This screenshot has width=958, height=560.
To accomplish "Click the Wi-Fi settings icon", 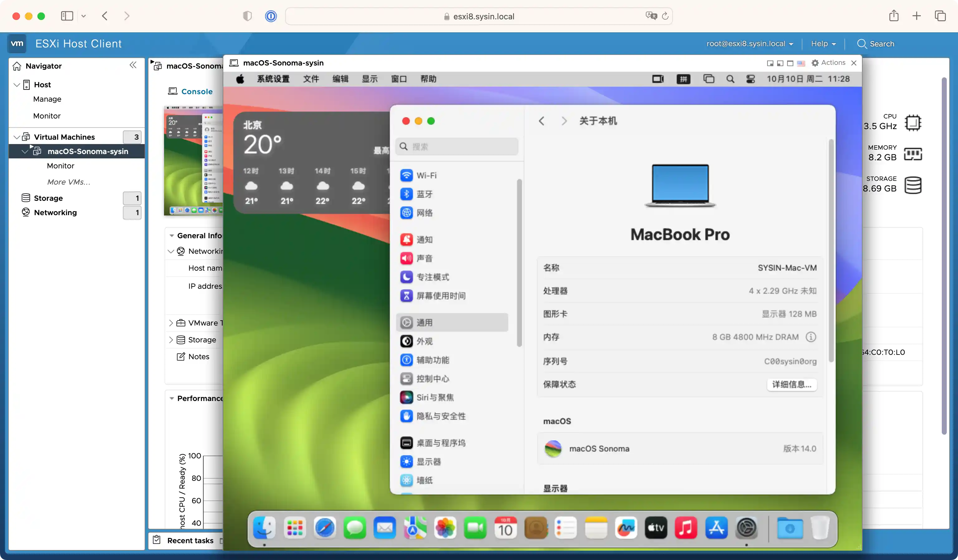I will click(x=405, y=175).
